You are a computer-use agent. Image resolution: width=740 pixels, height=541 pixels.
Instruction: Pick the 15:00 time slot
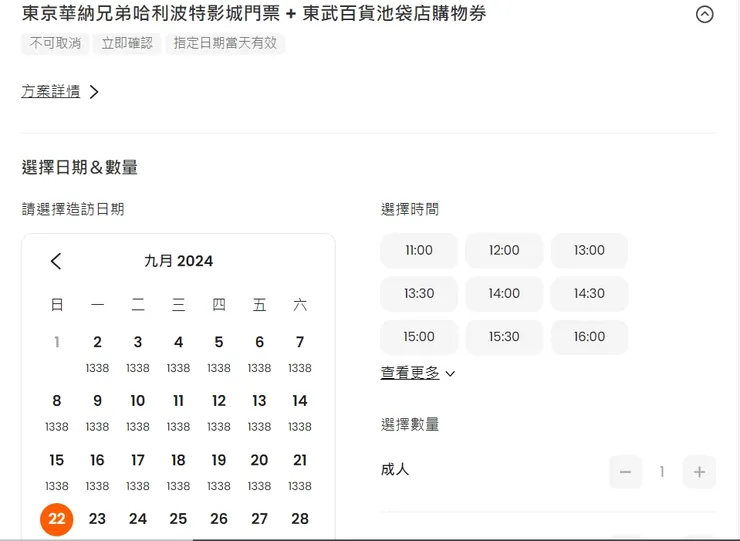[419, 337]
